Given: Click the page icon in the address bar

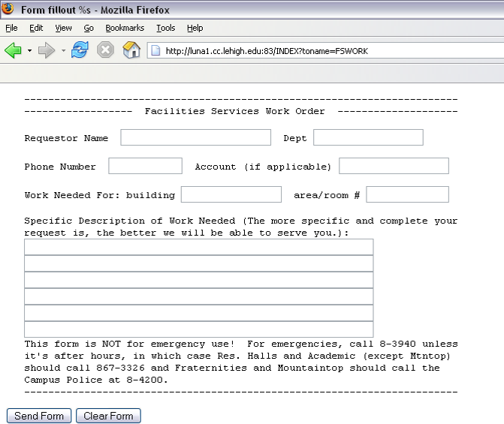Looking at the screenshot, I should pos(155,51).
